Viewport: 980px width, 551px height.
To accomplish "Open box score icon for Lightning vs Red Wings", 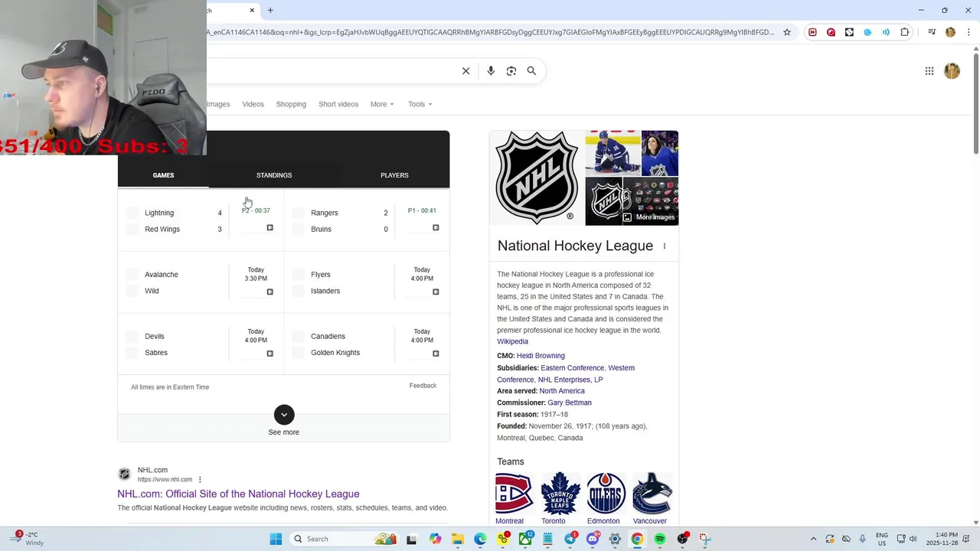I will [269, 227].
